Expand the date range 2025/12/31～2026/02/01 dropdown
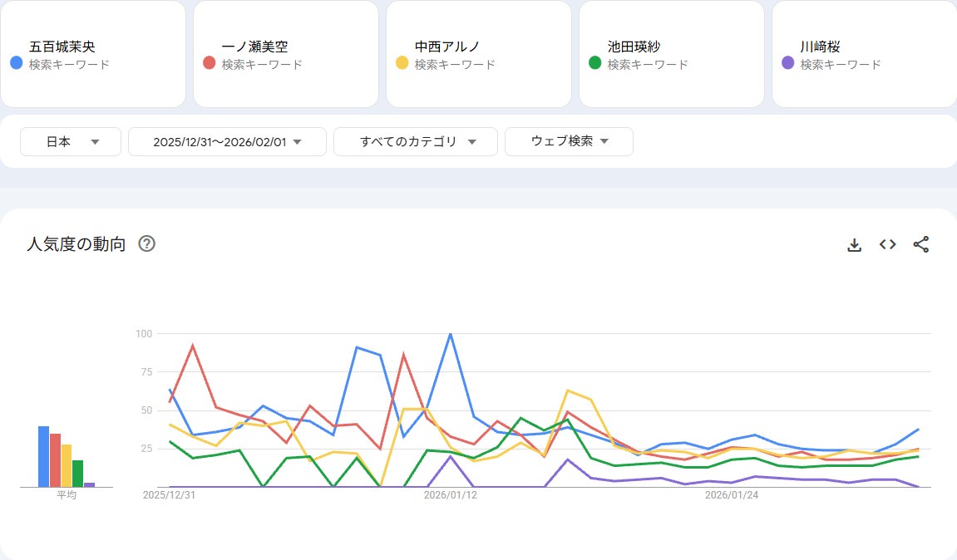This screenshot has width=957, height=560. [x=227, y=141]
